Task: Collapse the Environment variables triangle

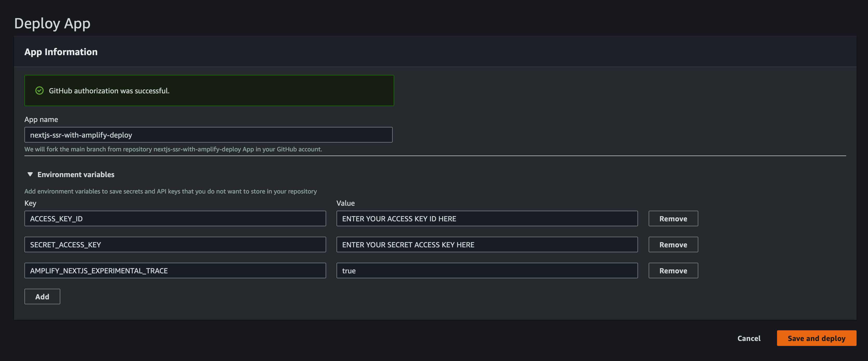Action: (x=30, y=174)
